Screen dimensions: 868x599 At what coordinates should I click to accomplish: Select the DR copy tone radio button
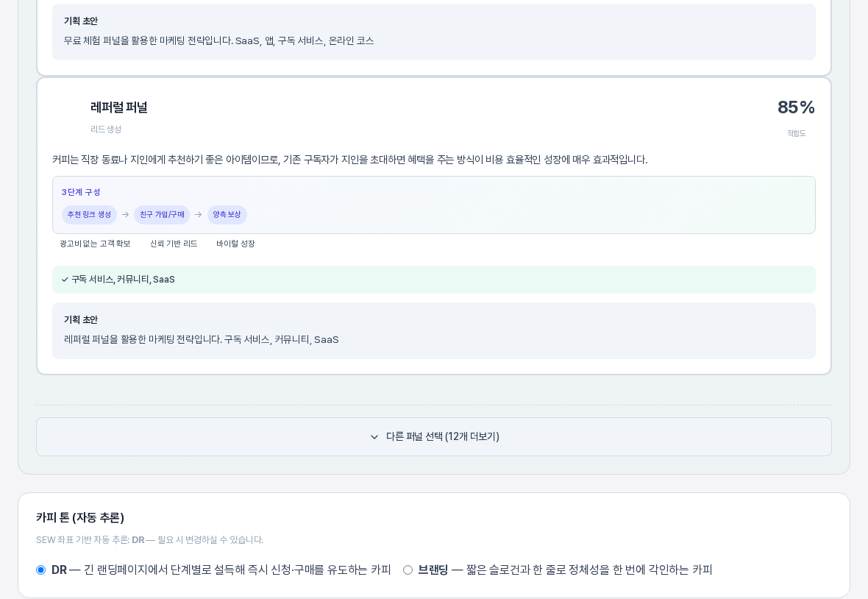(x=41, y=570)
